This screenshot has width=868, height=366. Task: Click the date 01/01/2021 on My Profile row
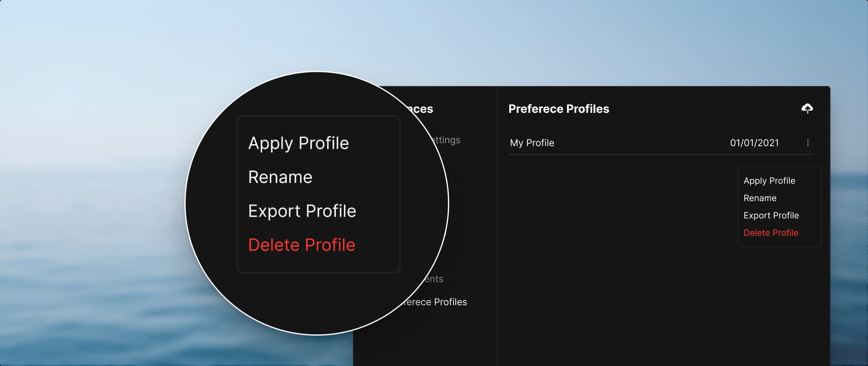[754, 143]
